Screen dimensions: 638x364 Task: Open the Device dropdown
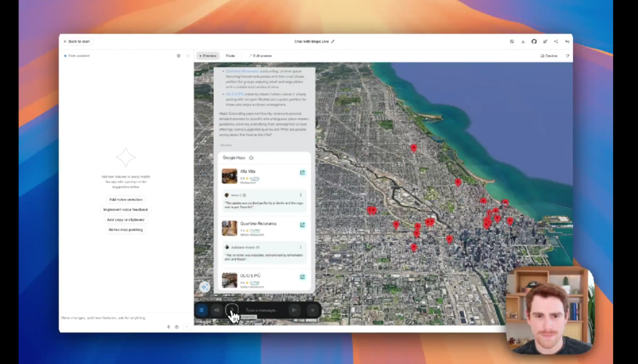point(549,56)
